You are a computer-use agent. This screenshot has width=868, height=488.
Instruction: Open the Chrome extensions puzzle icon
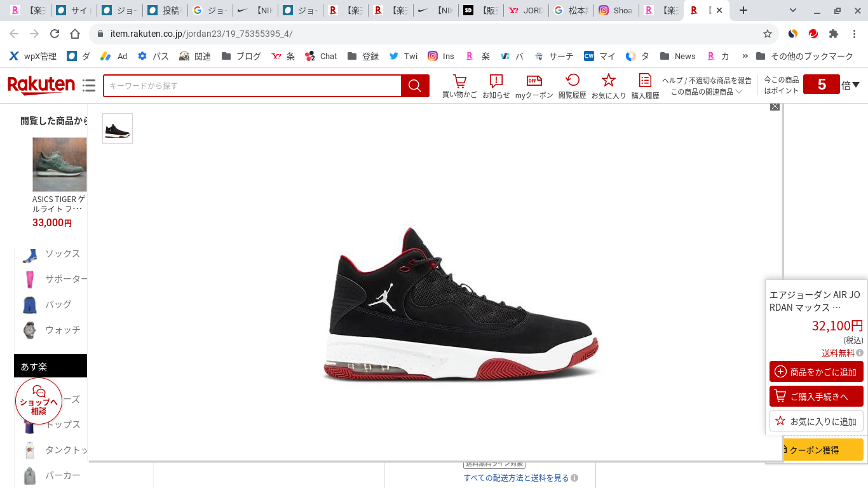click(x=834, y=34)
